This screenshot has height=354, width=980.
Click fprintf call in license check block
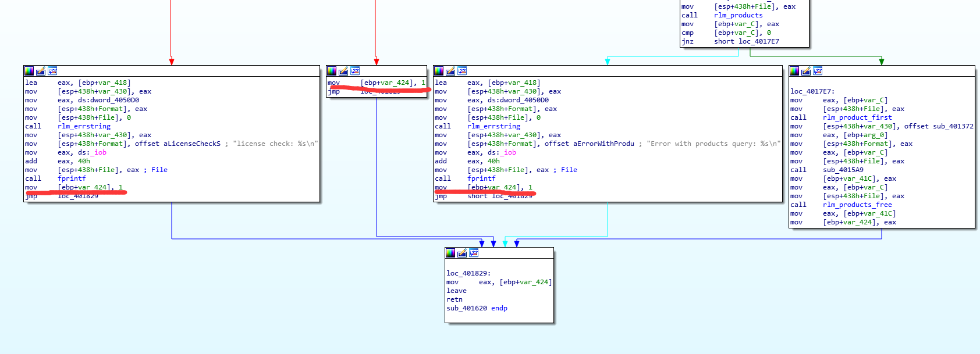click(x=72, y=178)
